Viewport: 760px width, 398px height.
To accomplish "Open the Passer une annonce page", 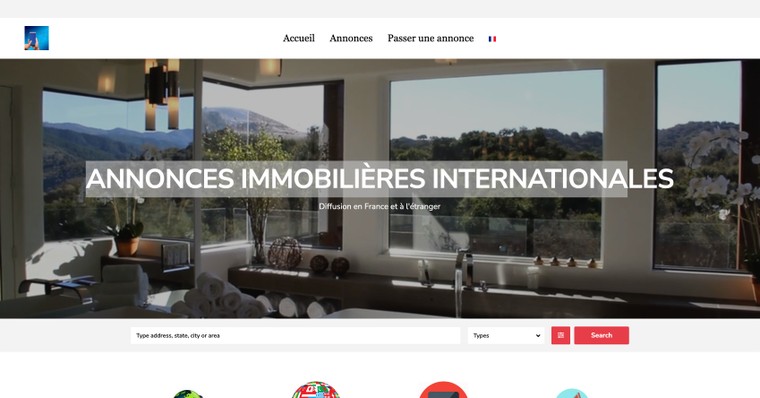I will [430, 38].
